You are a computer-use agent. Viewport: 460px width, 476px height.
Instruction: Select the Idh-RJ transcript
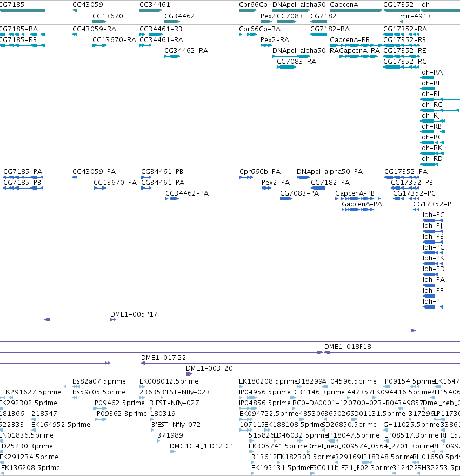(432, 121)
